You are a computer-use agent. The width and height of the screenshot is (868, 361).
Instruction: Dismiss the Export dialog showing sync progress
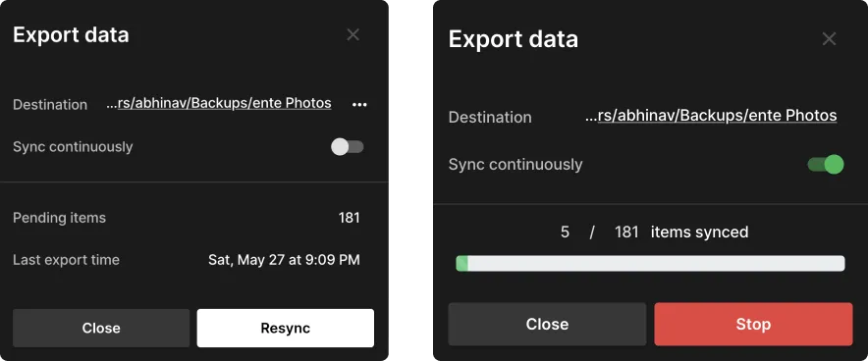(x=829, y=38)
